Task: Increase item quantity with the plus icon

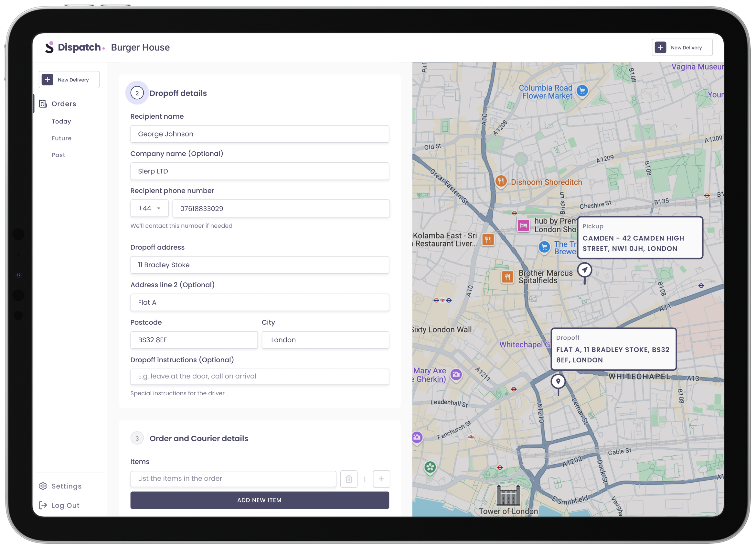Action: pos(381,479)
